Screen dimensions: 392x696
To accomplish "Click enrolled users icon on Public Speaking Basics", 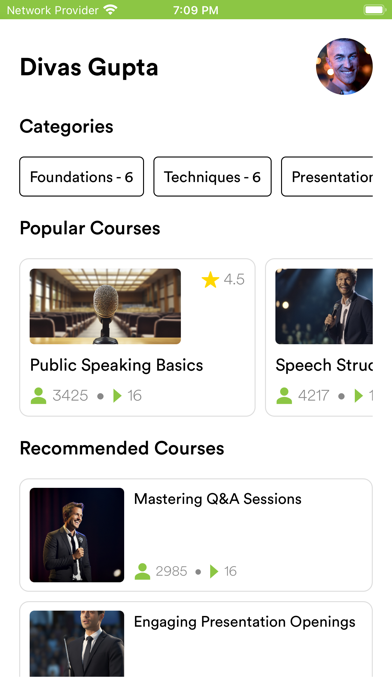I will pos(39,395).
